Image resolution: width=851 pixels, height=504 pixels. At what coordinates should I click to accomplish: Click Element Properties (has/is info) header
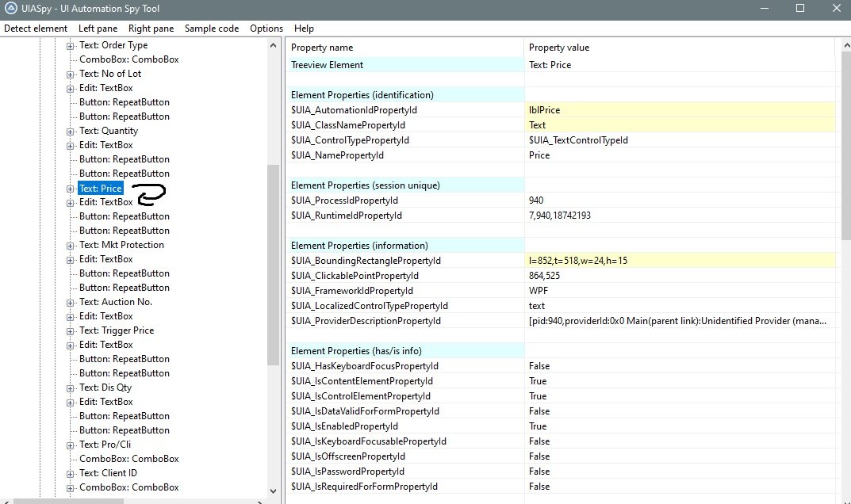pos(404,351)
